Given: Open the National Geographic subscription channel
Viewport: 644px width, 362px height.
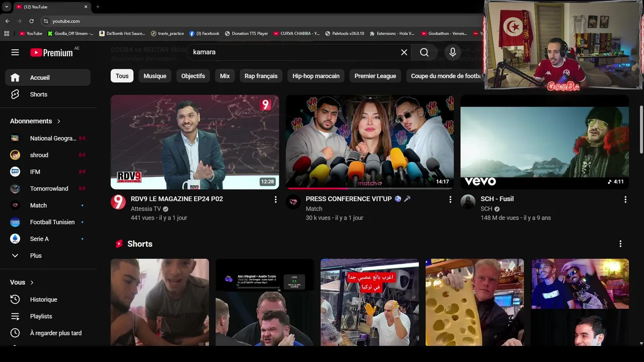Looking at the screenshot, I should [48, 138].
